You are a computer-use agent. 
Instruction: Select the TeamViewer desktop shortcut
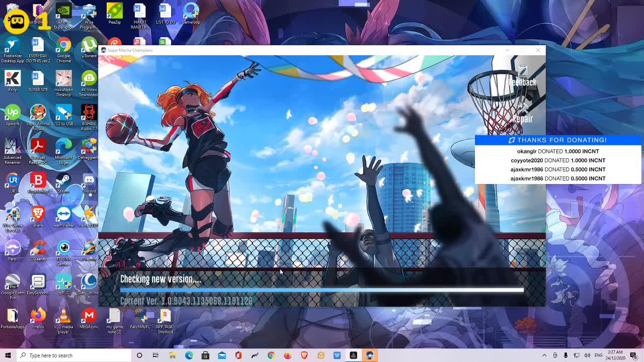tap(63, 217)
